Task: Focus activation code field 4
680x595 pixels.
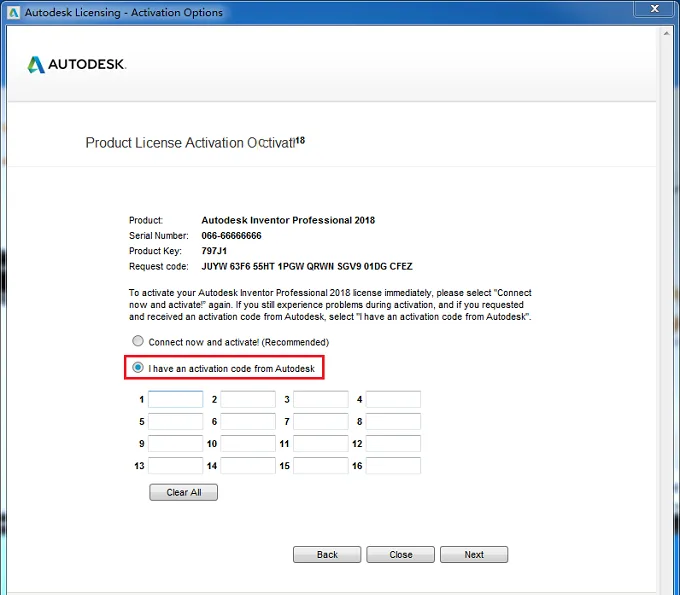Action: 393,399
